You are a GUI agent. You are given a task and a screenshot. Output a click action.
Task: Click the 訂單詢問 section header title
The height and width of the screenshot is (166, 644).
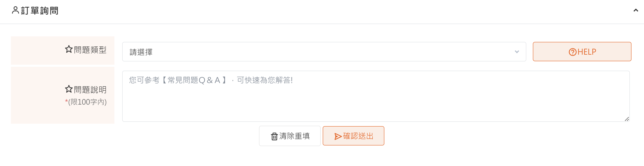point(39,11)
